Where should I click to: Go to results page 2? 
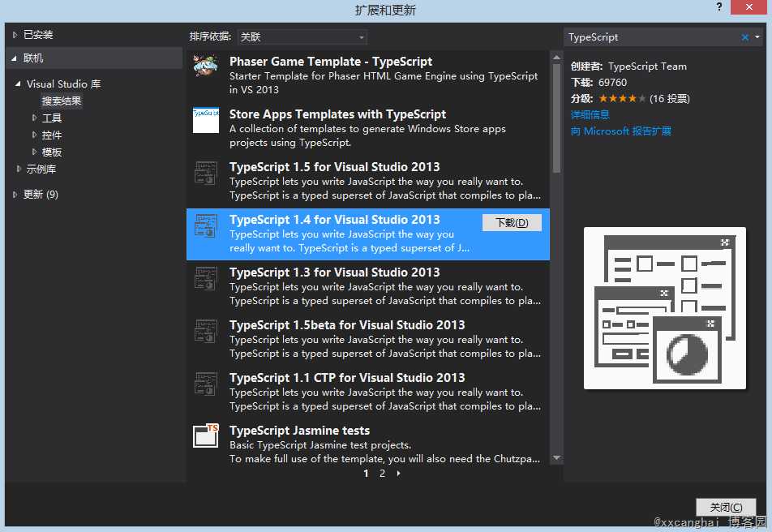click(x=382, y=474)
